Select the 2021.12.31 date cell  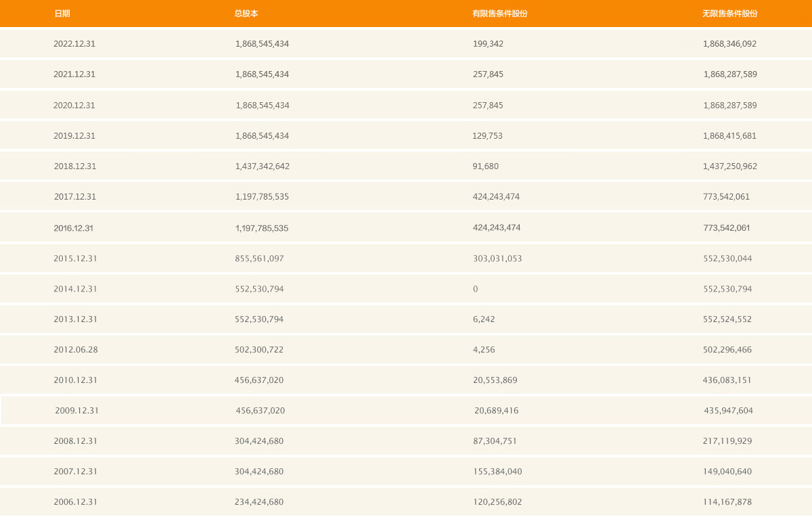click(x=74, y=74)
